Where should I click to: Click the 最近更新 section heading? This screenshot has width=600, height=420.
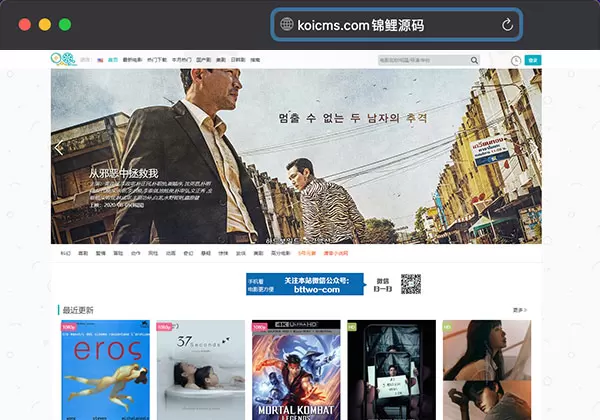78,310
